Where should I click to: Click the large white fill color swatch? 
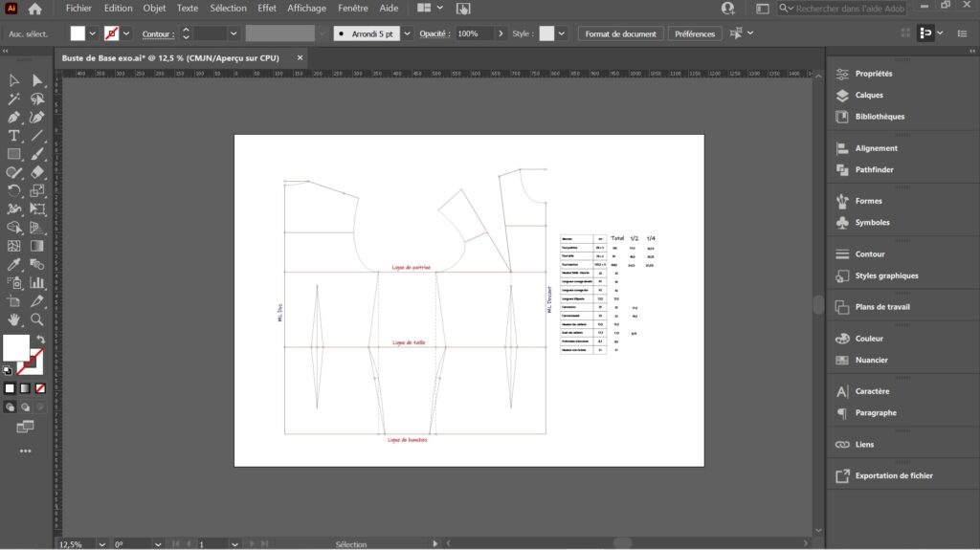(16, 348)
